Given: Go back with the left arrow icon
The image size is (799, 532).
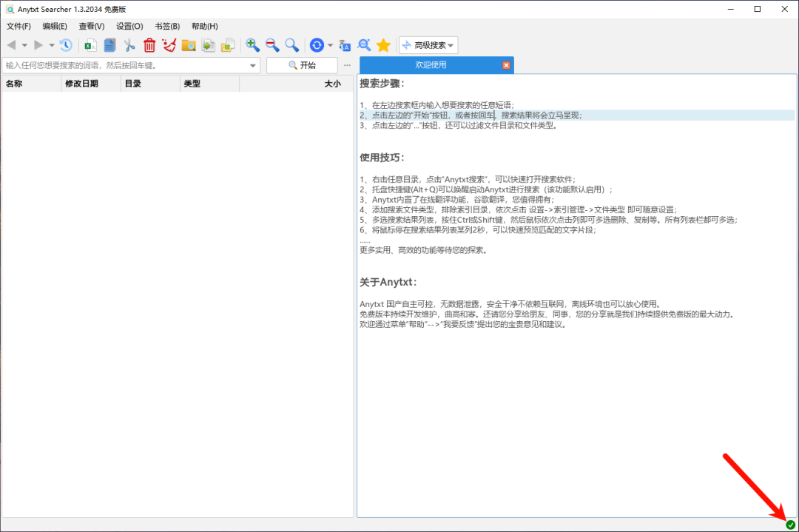Looking at the screenshot, I should point(11,45).
